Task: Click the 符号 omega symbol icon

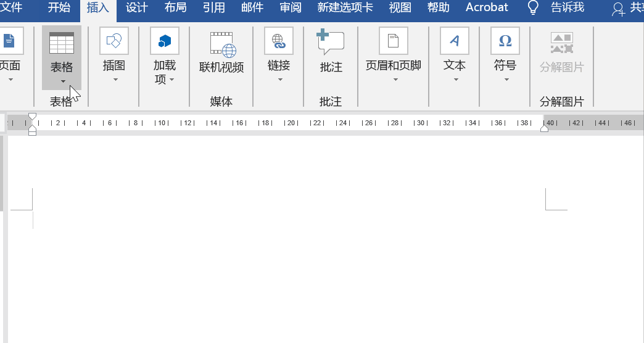Action: tap(505, 41)
